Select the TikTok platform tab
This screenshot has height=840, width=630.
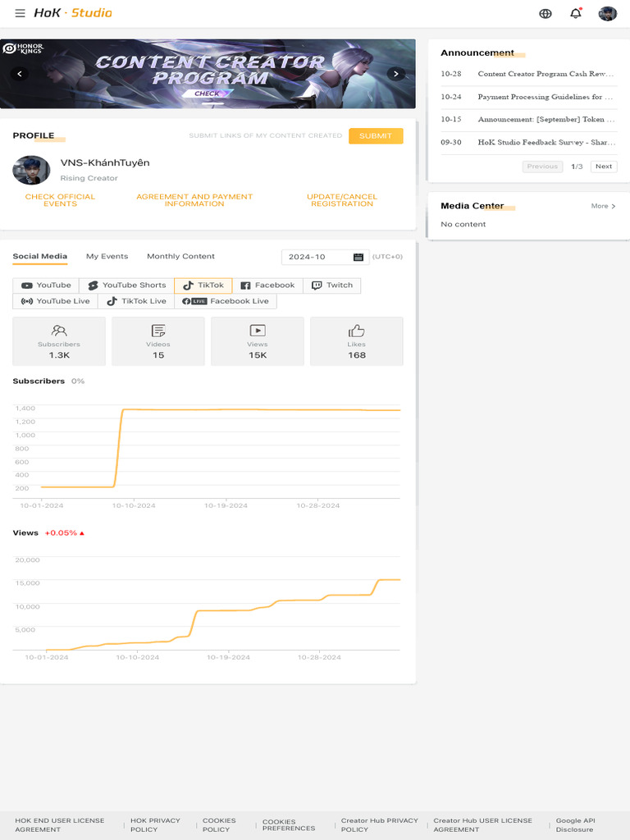[203, 285]
